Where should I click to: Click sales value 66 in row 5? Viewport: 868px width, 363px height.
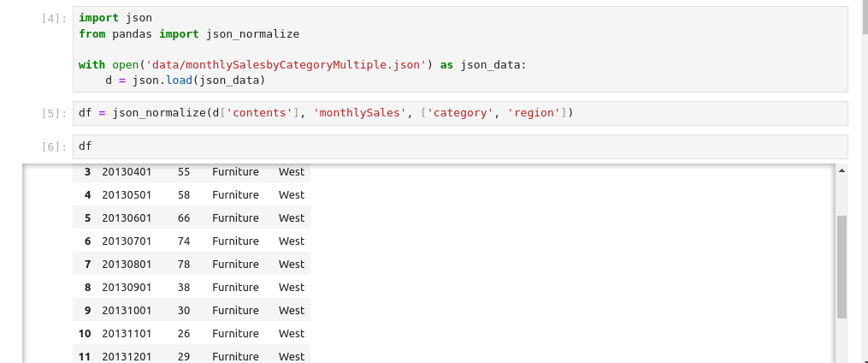pyautogui.click(x=184, y=218)
